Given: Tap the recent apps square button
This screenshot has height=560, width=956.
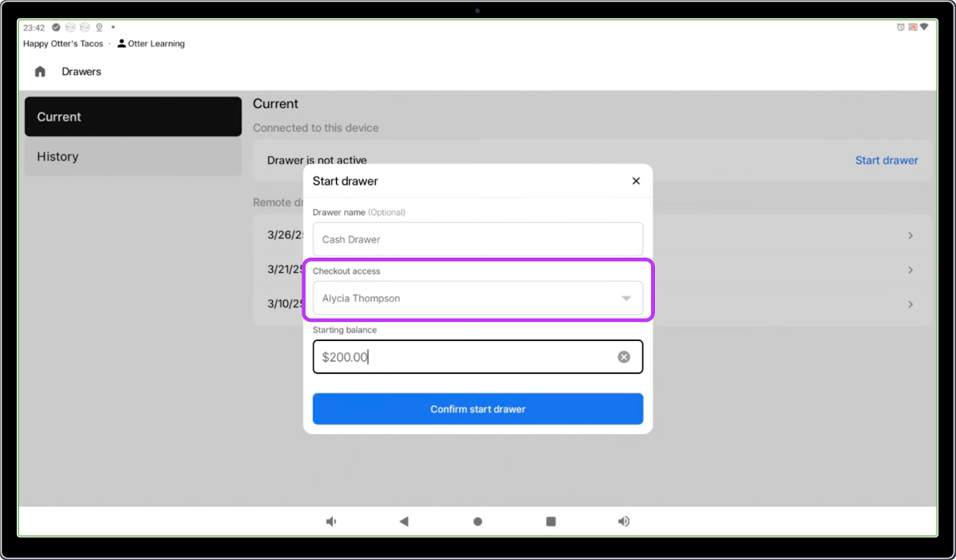Looking at the screenshot, I should pyautogui.click(x=551, y=522).
